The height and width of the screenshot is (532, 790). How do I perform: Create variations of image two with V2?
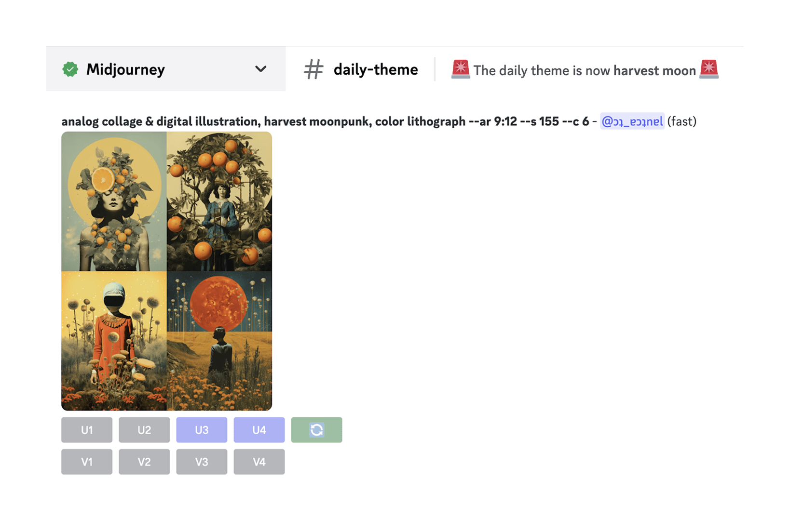(x=144, y=462)
